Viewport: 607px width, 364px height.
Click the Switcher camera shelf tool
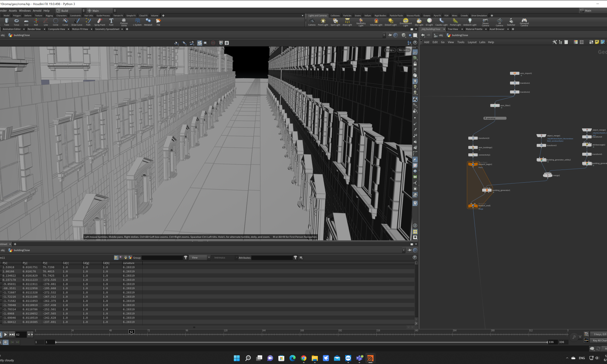tap(511, 22)
